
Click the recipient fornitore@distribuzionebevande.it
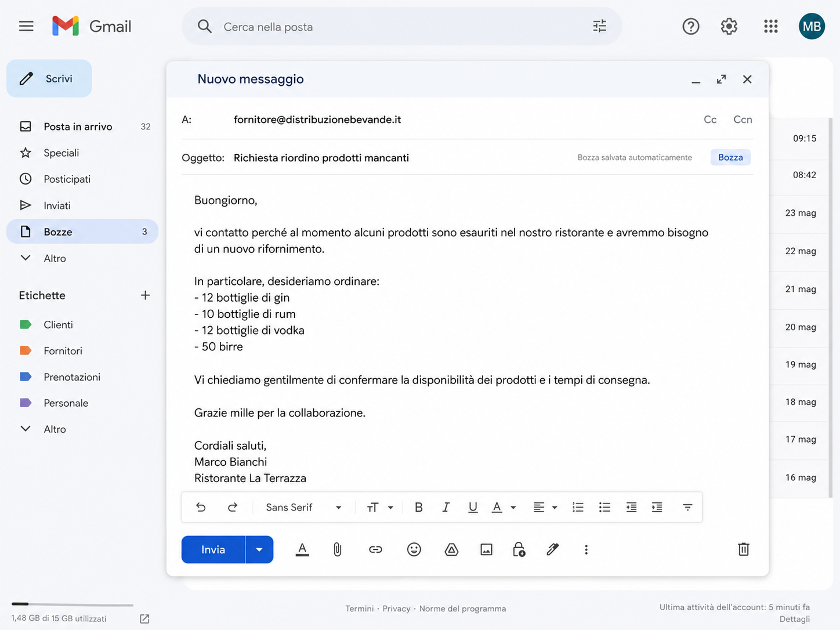tap(317, 120)
